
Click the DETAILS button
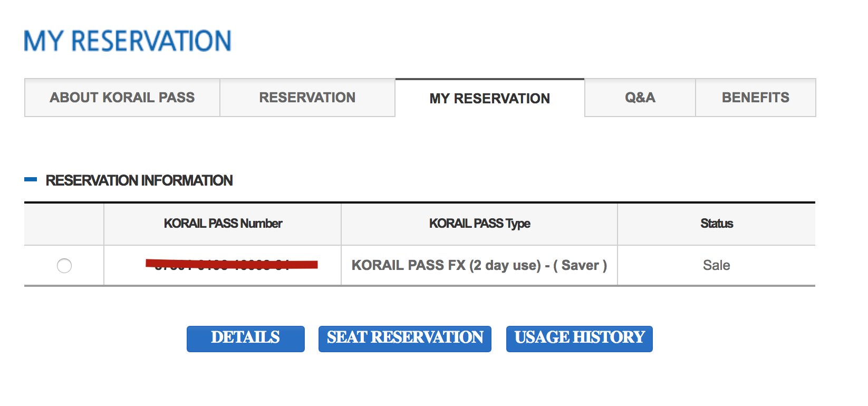tap(245, 338)
